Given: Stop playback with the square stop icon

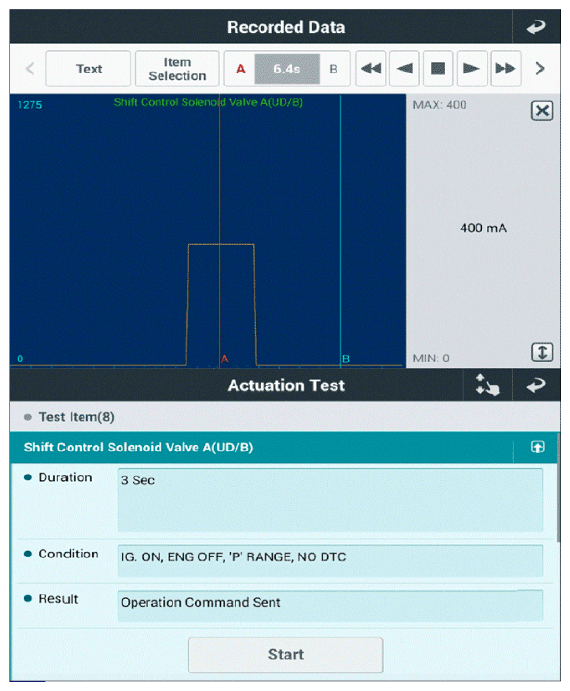Looking at the screenshot, I should (x=438, y=68).
